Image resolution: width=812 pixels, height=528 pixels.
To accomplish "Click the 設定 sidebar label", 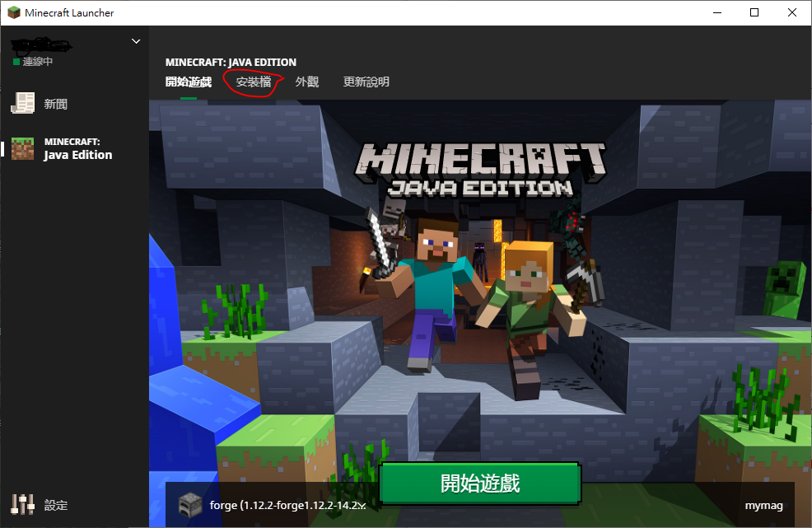I will pyautogui.click(x=56, y=505).
